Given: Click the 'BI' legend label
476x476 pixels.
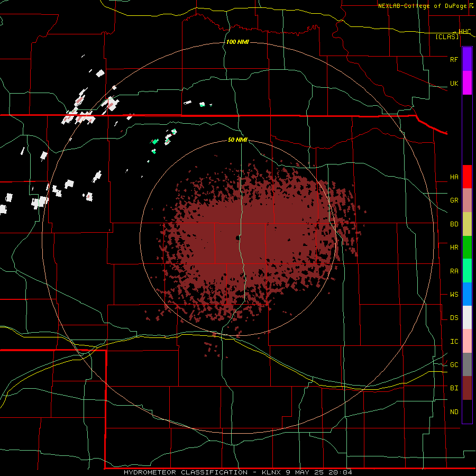Looking at the screenshot, I should pos(454,388).
